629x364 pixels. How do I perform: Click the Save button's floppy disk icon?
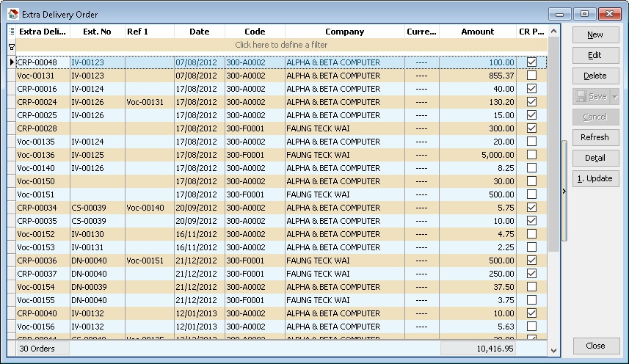pyautogui.click(x=580, y=96)
